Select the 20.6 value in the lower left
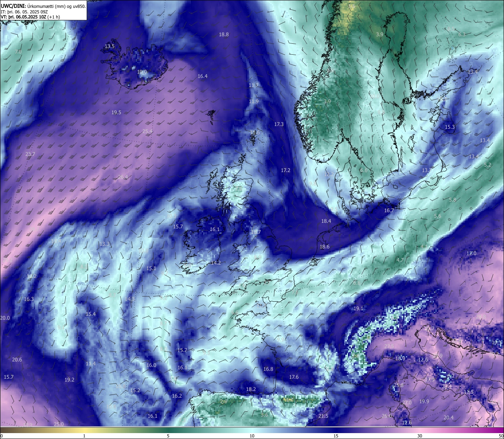504x439 pixels. [17, 359]
